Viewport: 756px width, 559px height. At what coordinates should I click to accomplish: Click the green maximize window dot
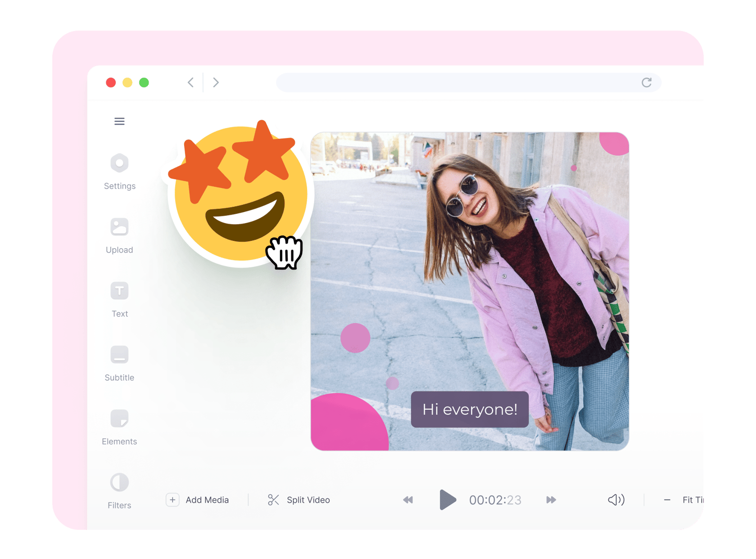click(x=144, y=82)
